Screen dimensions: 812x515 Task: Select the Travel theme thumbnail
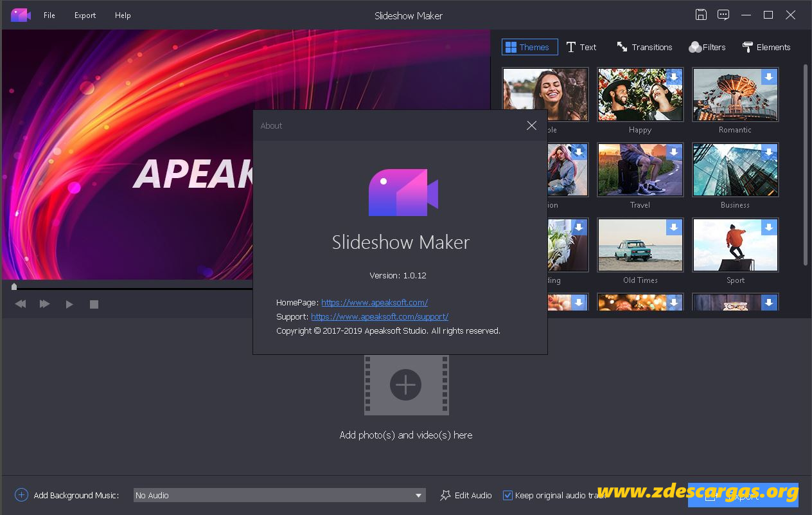[x=640, y=169]
